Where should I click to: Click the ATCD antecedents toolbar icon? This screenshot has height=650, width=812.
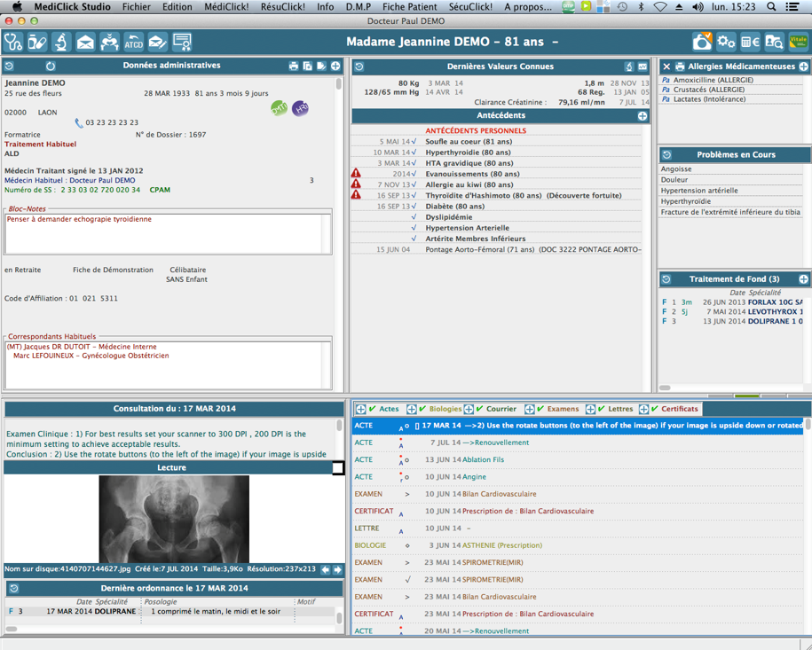tap(134, 42)
